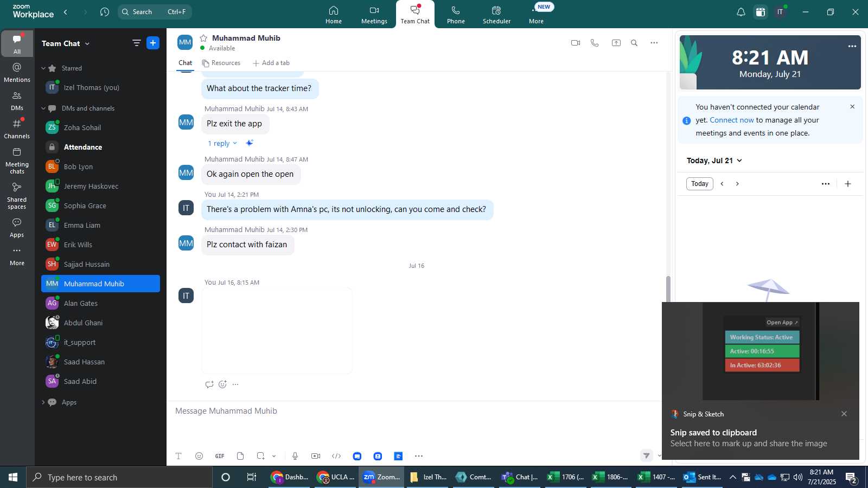Record an audio message with the microphone

(295, 456)
